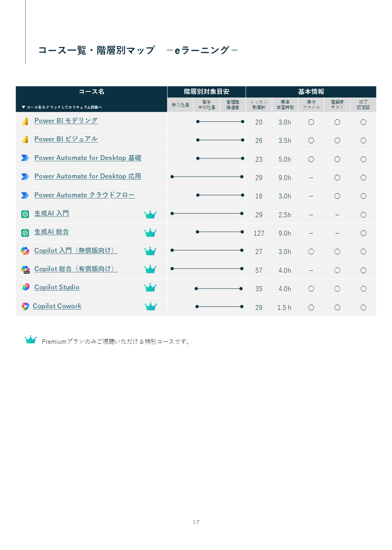The image size is (392, 550).
Task: Click Premium crown in Copilot Studio row
Action: [x=150, y=287]
